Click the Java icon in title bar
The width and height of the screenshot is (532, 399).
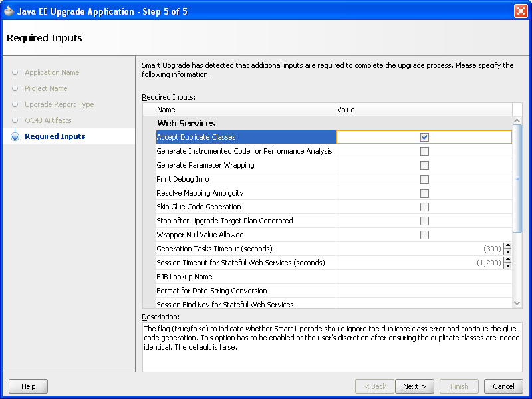[9, 11]
